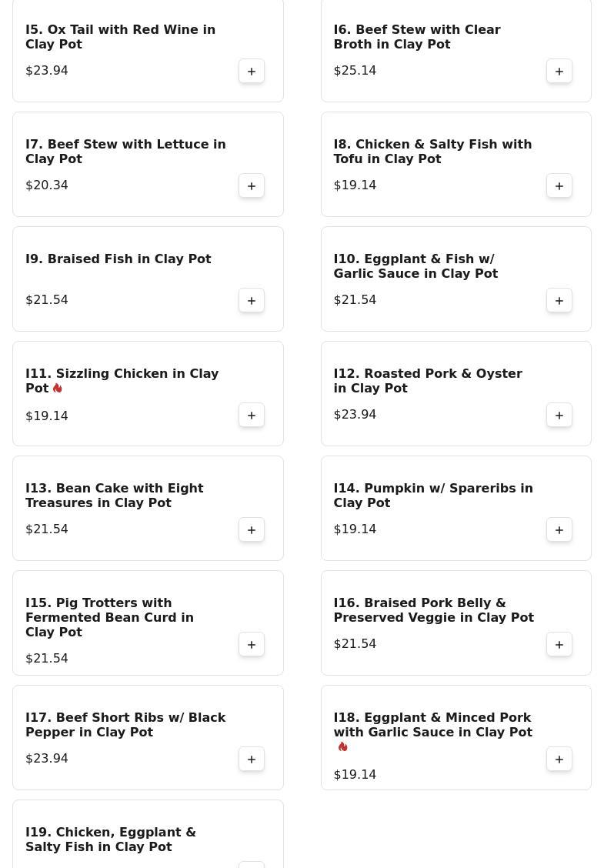Open I16 Braised Pork Belly title
Screen dimensions: 604x868
coord(433,610)
